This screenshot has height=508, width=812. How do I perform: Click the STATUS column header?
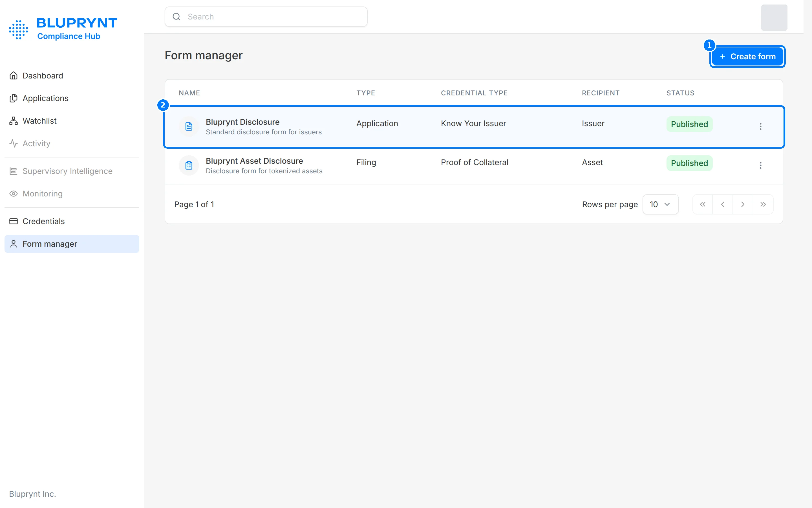tap(680, 93)
